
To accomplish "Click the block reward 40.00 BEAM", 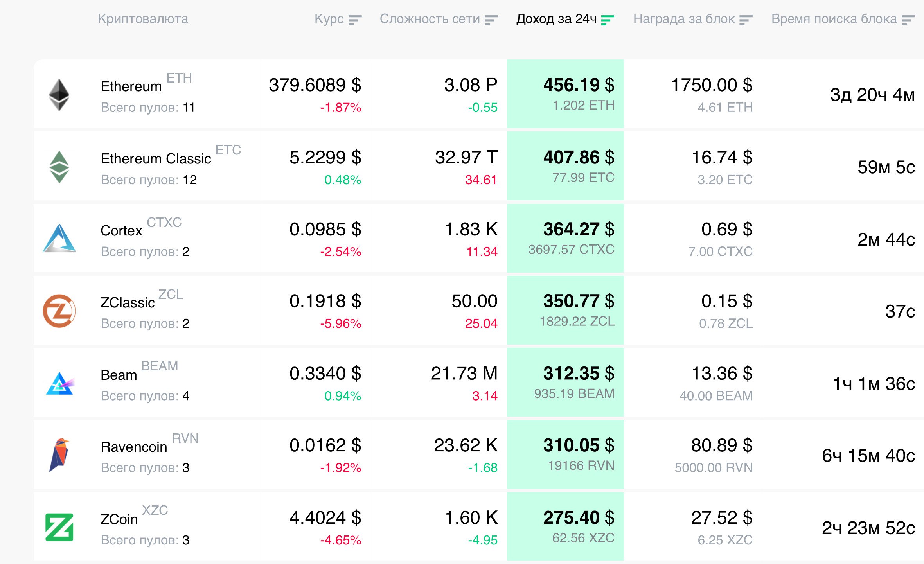I will (x=716, y=396).
